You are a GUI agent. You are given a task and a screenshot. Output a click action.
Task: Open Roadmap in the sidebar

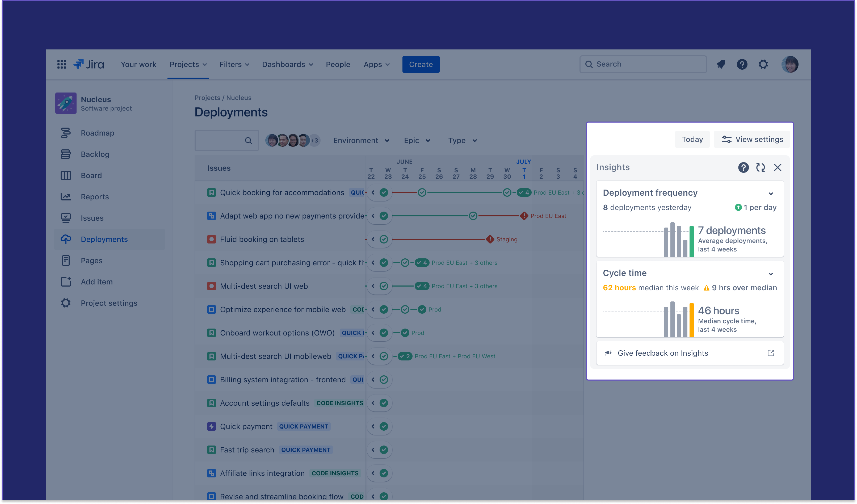pos(97,133)
